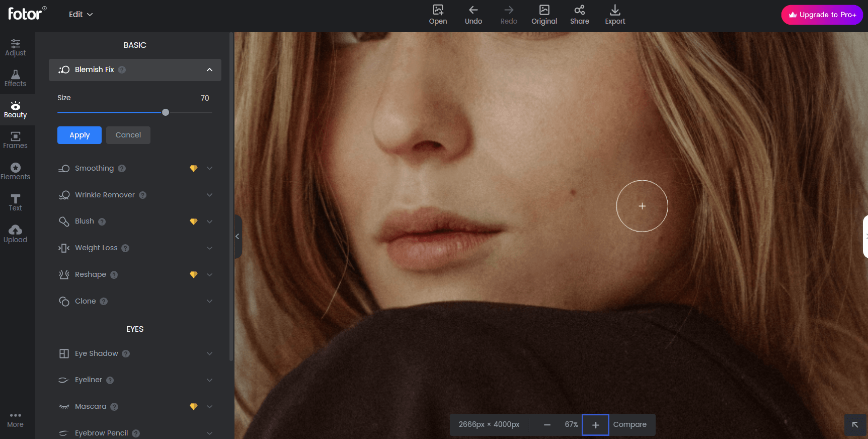868x439 pixels.
Task: Show help for Mascara
Action: 114,407
